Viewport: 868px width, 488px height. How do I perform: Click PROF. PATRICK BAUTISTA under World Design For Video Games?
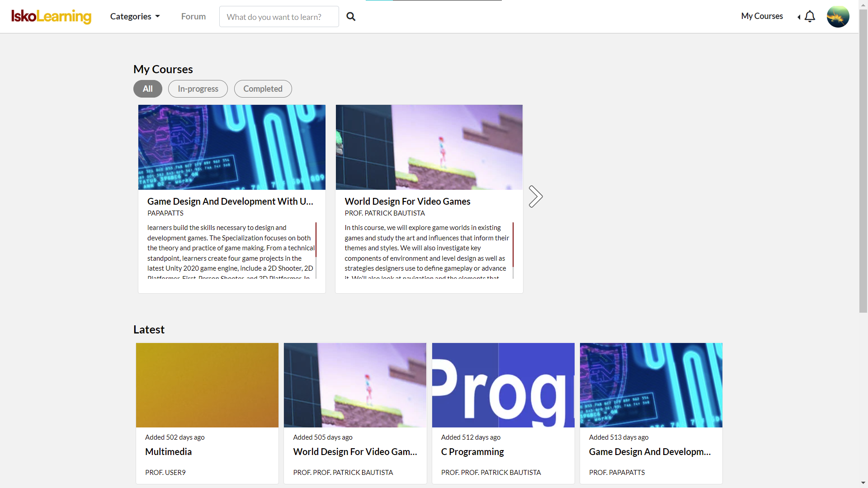pos(385,213)
